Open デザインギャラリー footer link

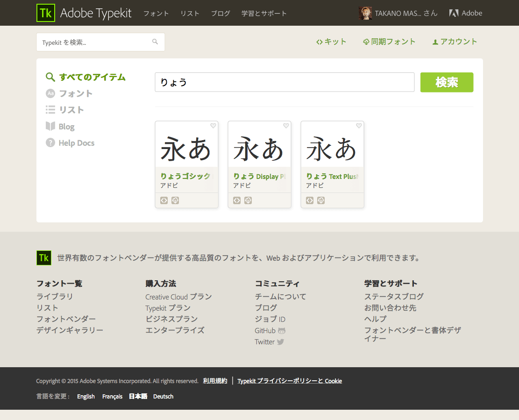[x=70, y=330]
